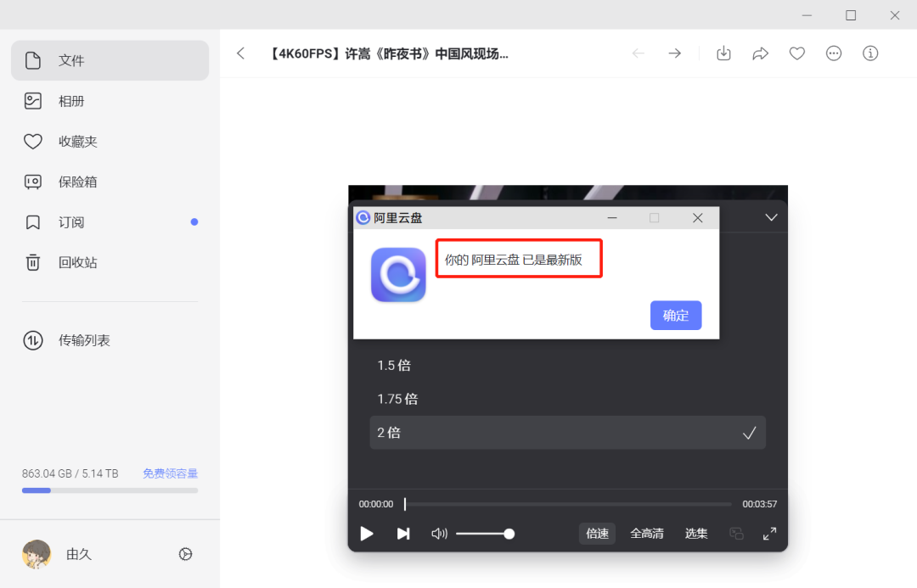917x588 pixels.
Task: Open more options ellipsis menu
Action: [834, 53]
